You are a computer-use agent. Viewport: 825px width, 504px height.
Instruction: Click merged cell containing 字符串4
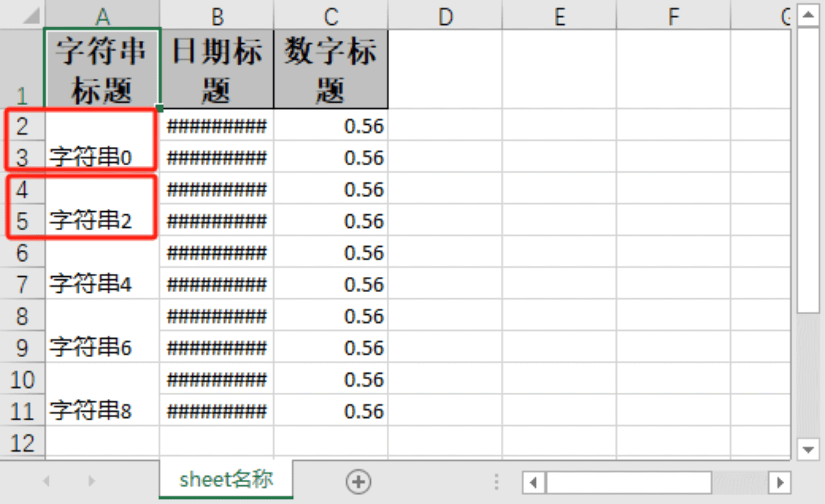[x=102, y=268]
